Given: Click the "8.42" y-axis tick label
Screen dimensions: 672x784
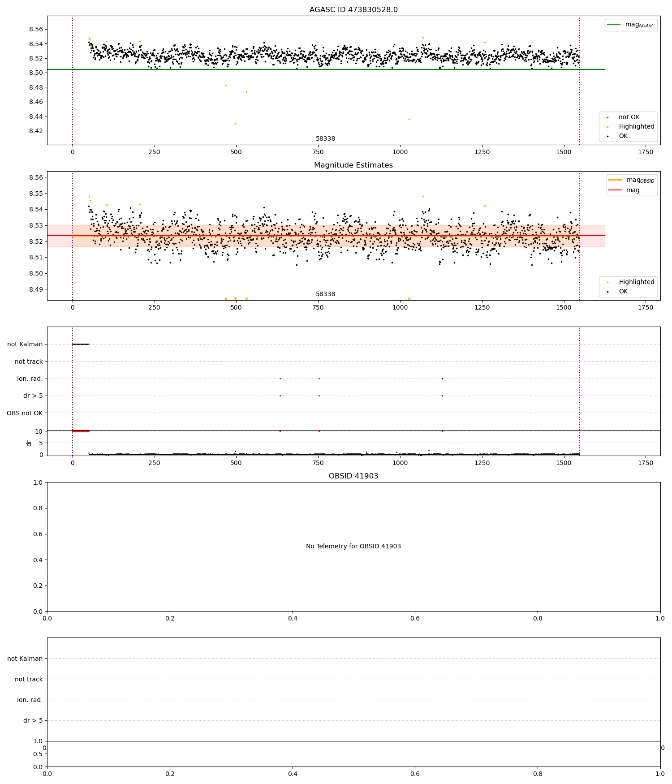Looking at the screenshot, I should (36, 131).
